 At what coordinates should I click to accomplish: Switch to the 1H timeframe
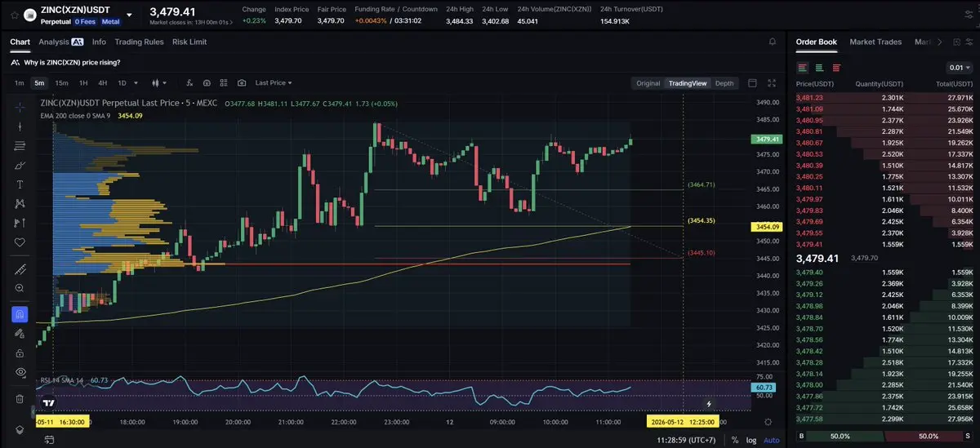click(83, 82)
